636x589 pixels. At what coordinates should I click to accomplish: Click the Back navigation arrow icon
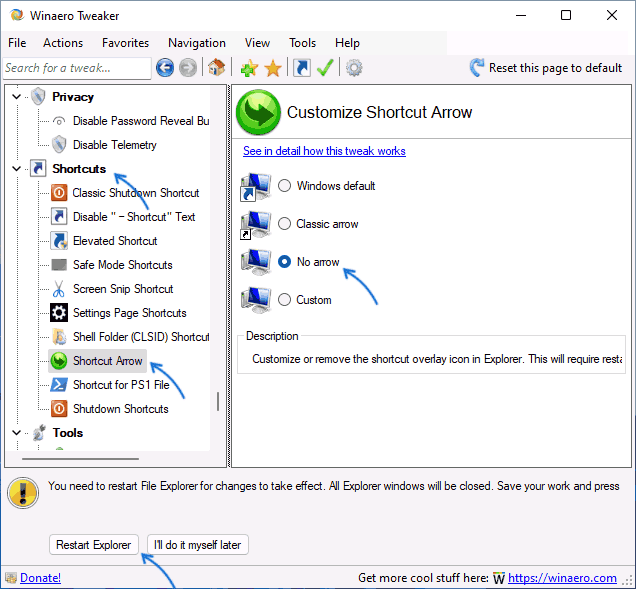pyautogui.click(x=165, y=68)
